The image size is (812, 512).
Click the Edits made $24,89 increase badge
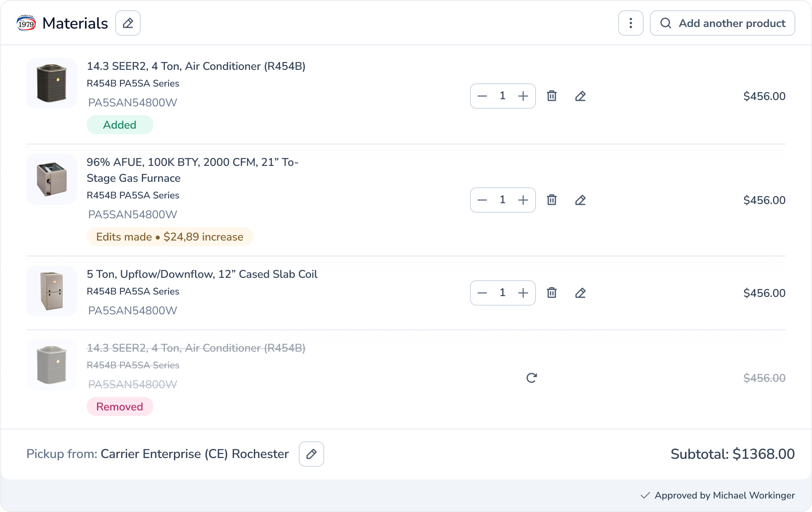point(170,237)
